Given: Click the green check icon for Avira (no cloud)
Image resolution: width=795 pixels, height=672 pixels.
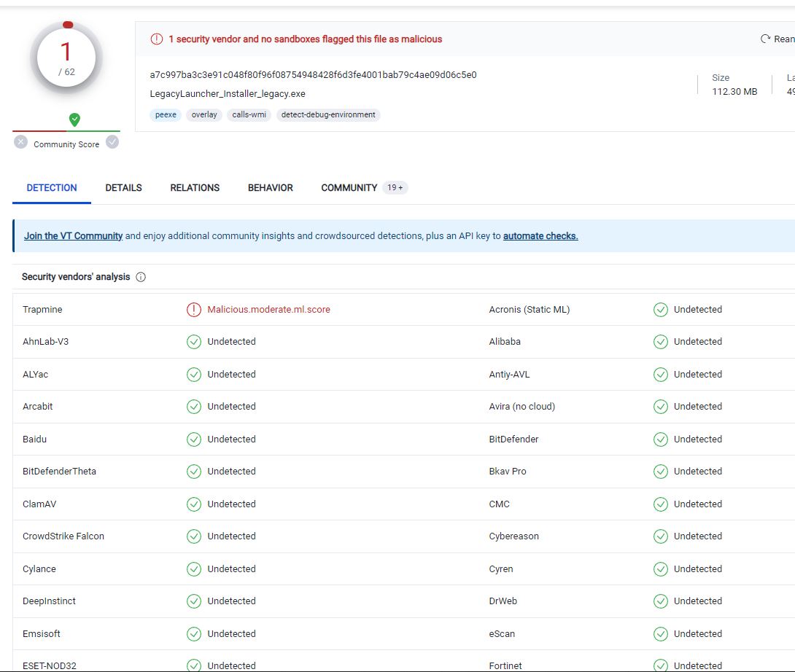Looking at the screenshot, I should [660, 407].
